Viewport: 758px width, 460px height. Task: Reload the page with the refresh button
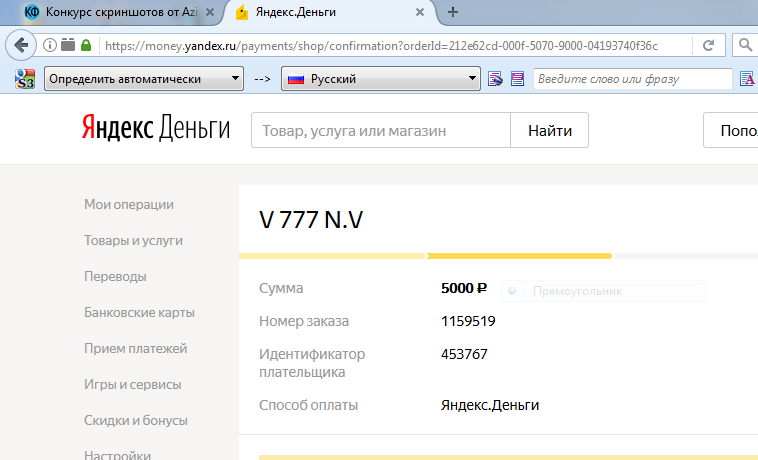708,45
